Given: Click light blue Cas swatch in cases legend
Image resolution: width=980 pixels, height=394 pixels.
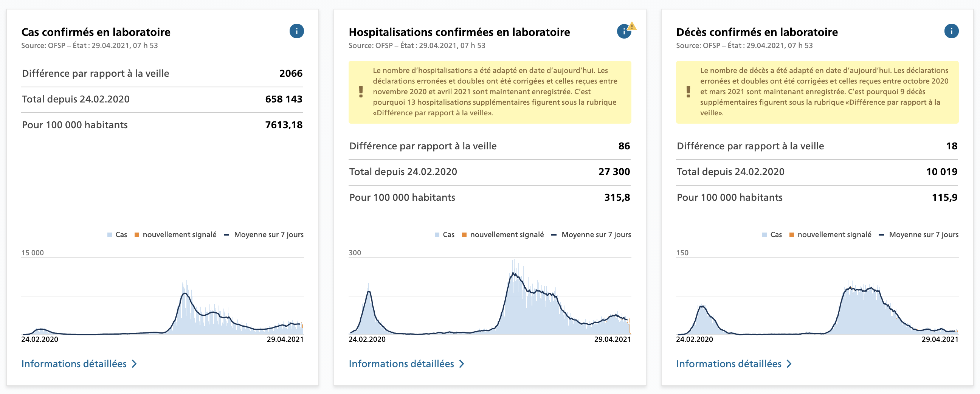Looking at the screenshot, I should coord(110,235).
